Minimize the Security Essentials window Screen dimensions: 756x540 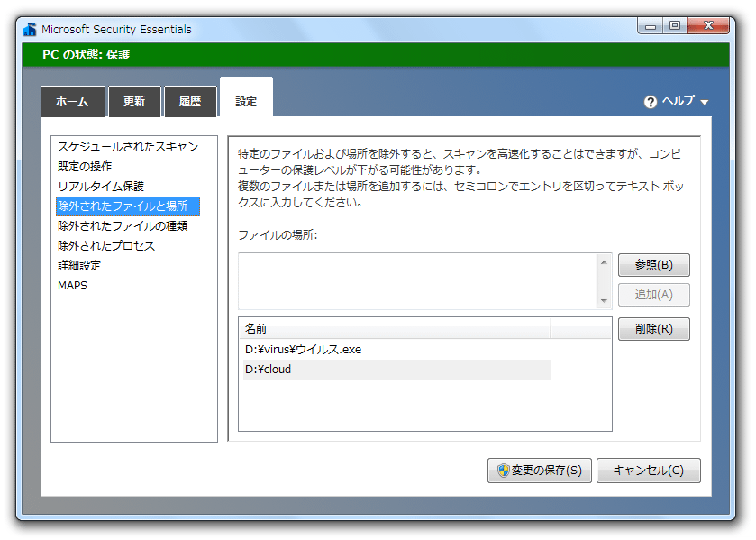(x=651, y=26)
